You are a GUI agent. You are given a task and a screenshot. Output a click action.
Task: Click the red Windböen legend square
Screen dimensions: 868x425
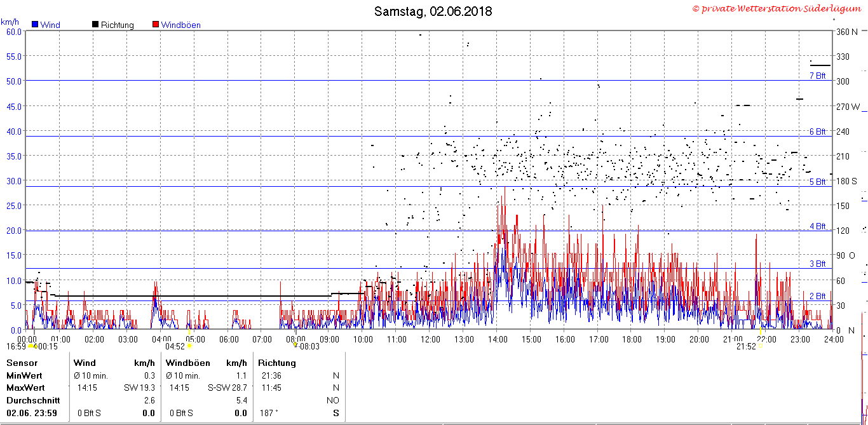pyautogui.click(x=156, y=25)
